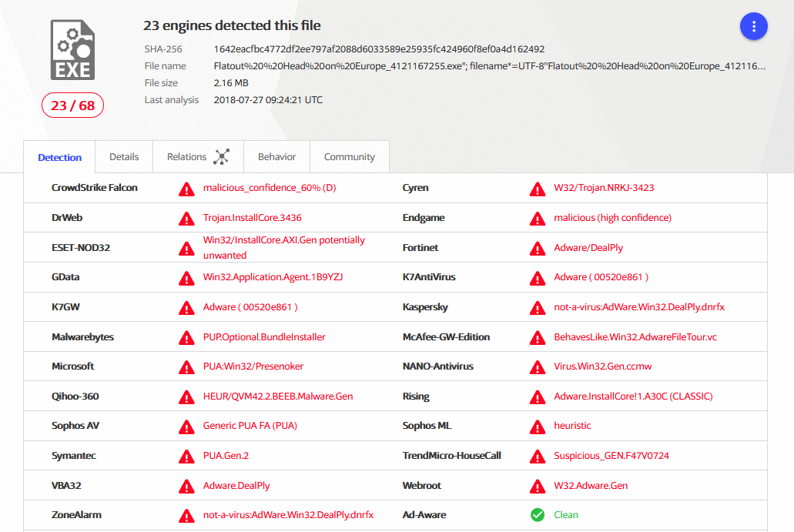
Task: Click the warning icon in the K7AntiVirus row
Action: pos(538,279)
